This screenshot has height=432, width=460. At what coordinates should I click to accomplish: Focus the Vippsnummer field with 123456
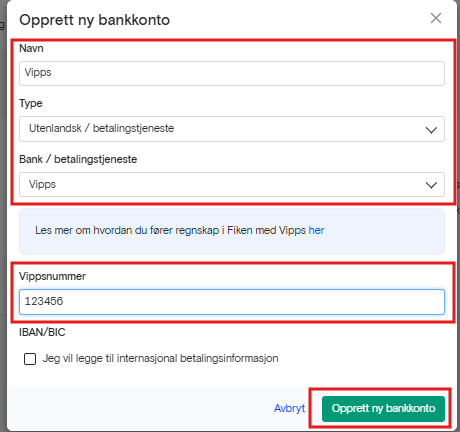point(232,302)
